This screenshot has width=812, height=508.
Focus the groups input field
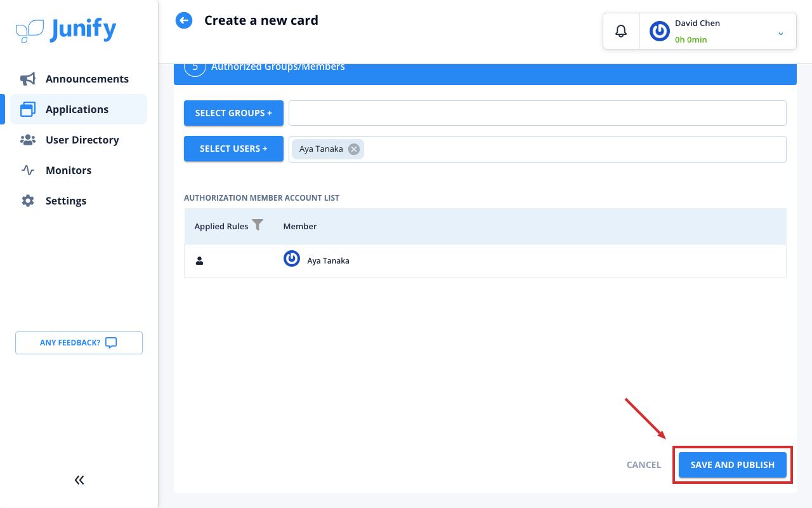point(537,113)
